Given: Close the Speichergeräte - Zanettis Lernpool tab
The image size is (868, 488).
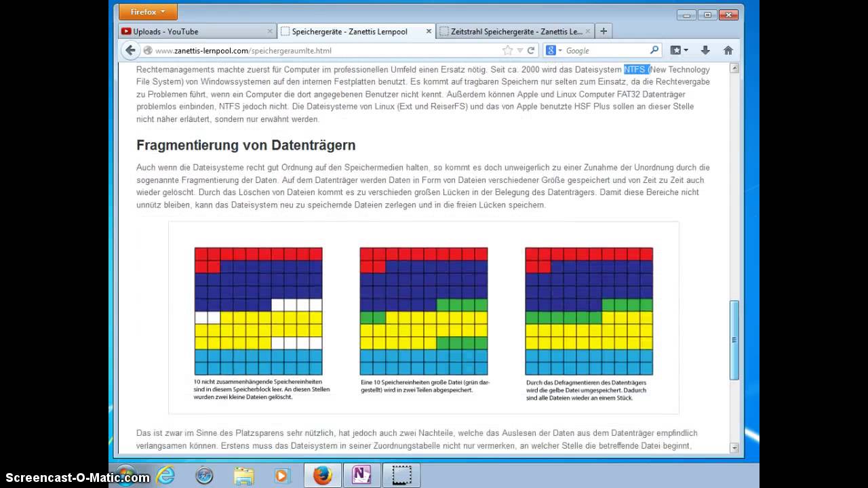Looking at the screenshot, I should pos(429,31).
